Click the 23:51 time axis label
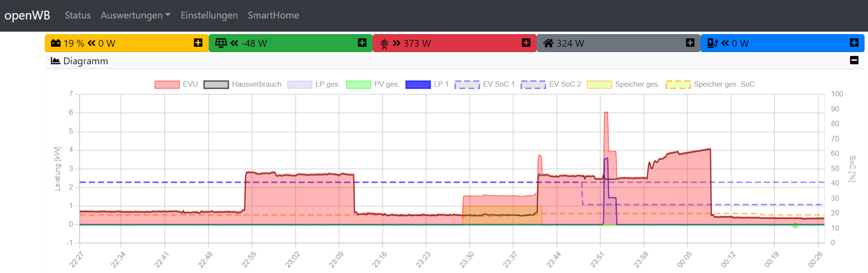This screenshot has height=273, width=868. [597, 260]
